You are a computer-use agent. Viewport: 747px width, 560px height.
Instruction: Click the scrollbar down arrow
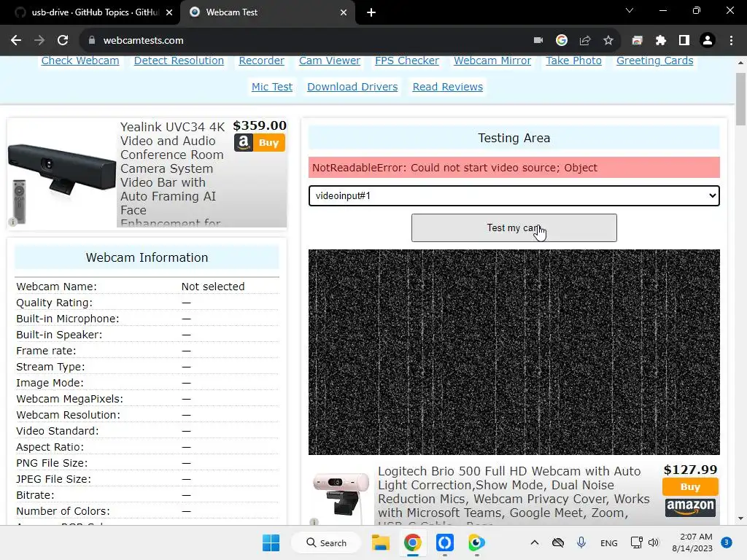tap(741, 518)
